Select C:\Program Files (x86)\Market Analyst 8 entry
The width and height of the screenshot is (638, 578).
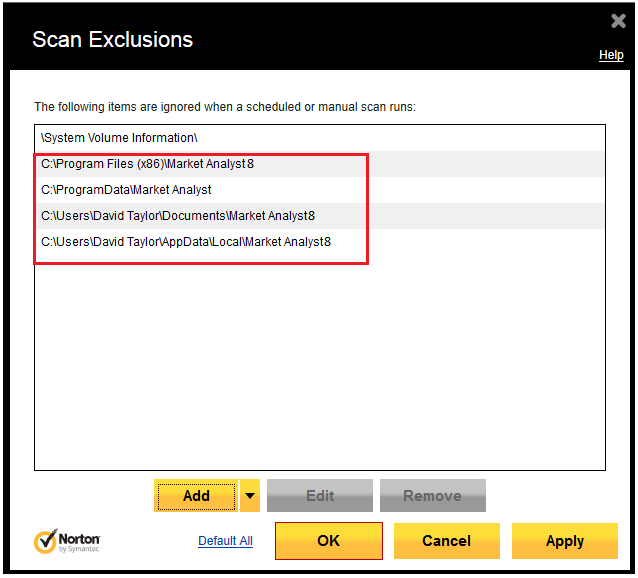coord(319,164)
